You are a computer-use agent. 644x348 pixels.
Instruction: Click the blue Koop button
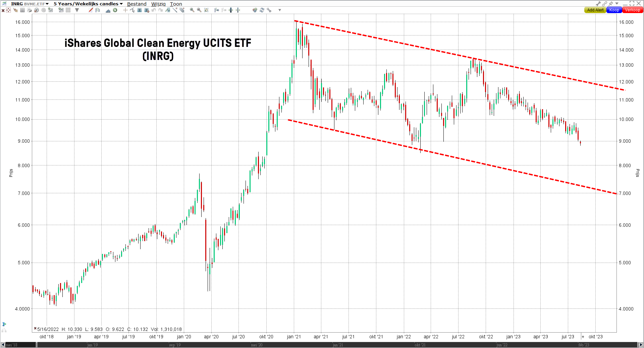[x=614, y=10]
